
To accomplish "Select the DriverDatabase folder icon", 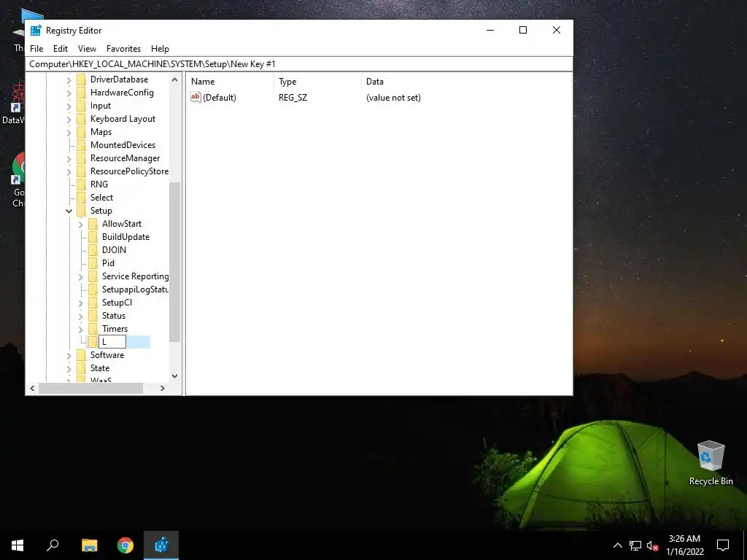I will (x=82, y=79).
